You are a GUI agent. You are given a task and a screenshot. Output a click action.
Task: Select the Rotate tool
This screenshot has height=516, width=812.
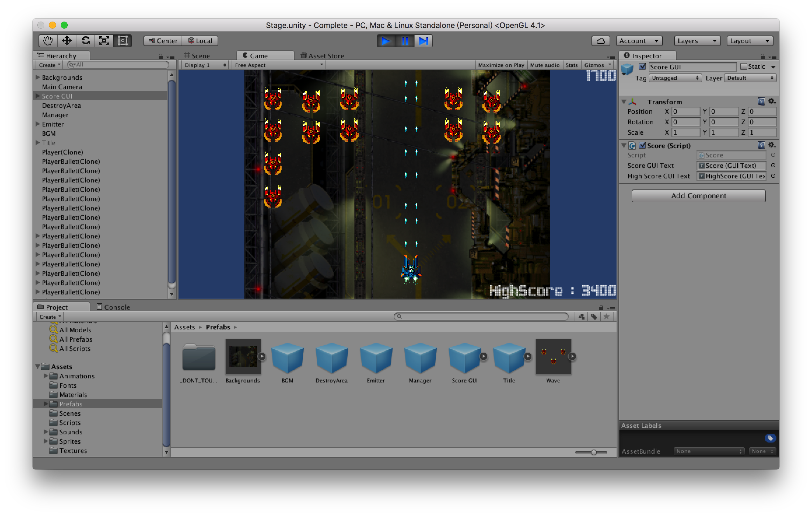(x=85, y=41)
